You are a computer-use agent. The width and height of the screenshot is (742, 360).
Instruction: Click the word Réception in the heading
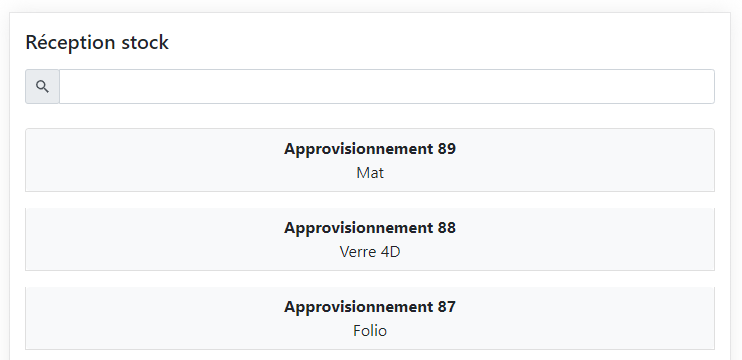point(71,42)
